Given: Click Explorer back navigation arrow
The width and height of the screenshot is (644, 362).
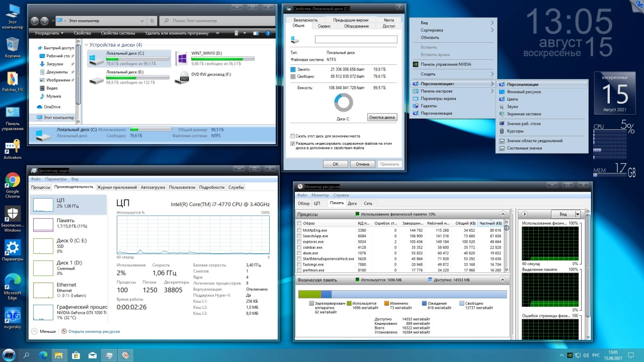Looking at the screenshot, I should [x=35, y=21].
